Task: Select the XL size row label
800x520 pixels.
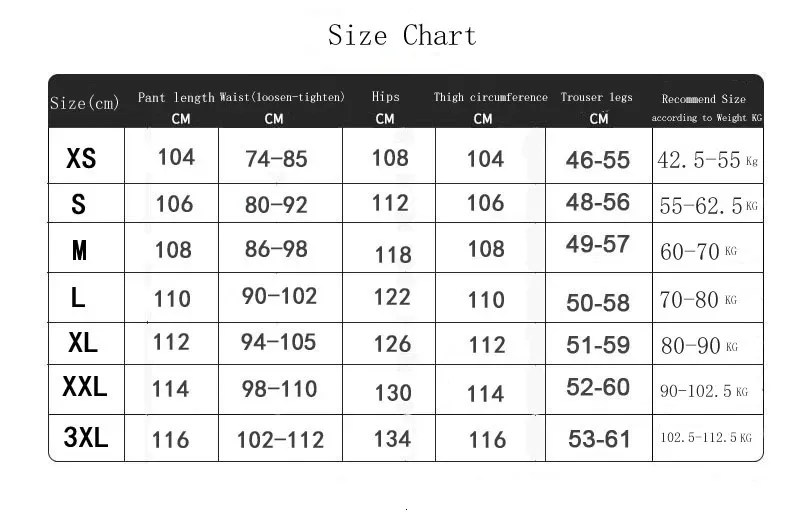Action: point(83,343)
